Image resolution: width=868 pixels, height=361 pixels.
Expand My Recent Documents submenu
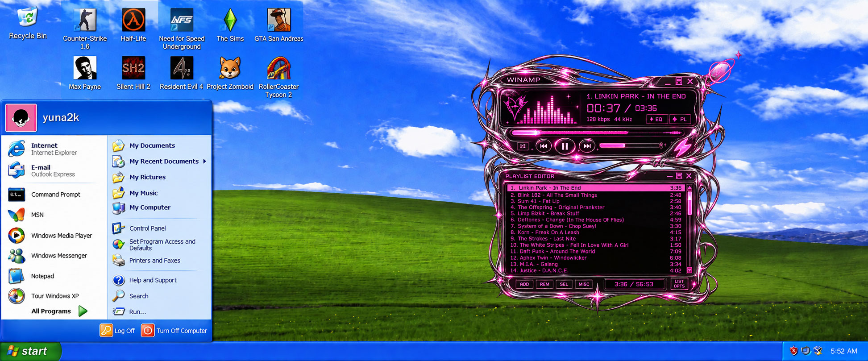159,161
